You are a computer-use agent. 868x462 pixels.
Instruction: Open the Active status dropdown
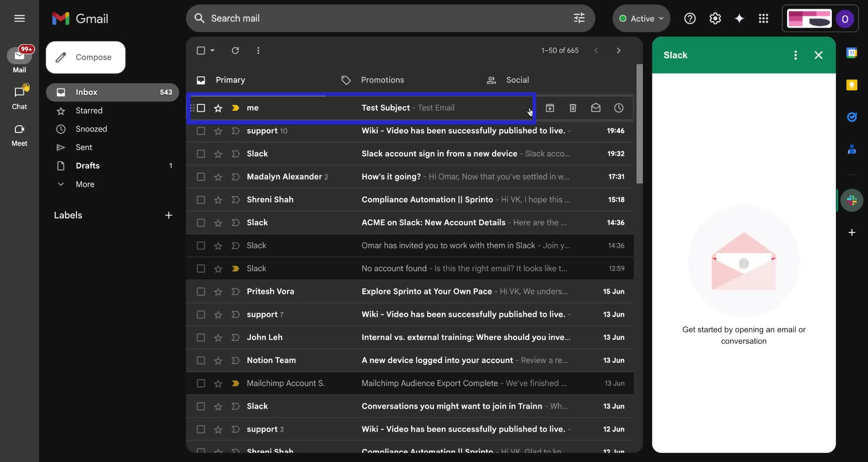pyautogui.click(x=641, y=19)
